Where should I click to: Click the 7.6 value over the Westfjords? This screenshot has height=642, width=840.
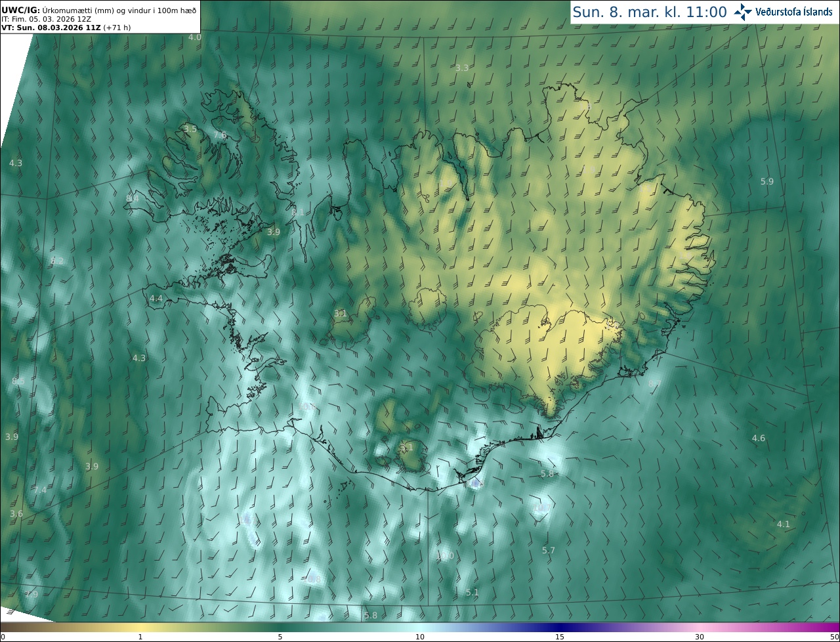pos(220,135)
